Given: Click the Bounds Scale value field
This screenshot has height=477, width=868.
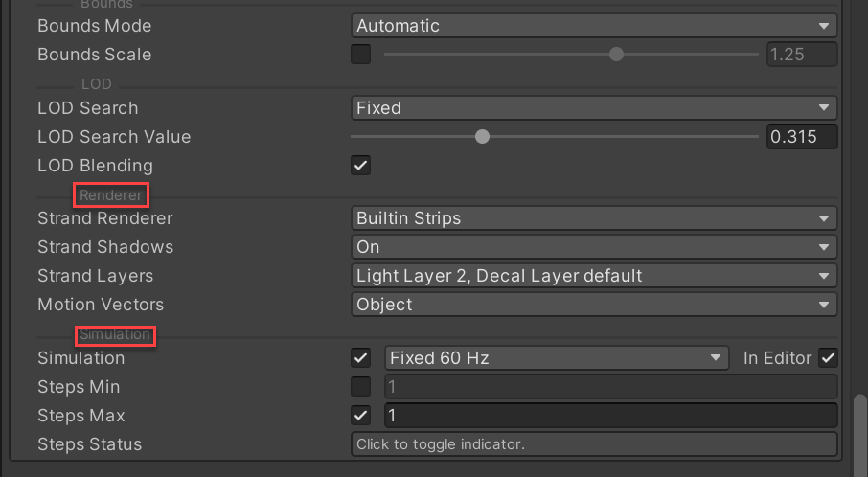Looking at the screenshot, I should 801,55.
